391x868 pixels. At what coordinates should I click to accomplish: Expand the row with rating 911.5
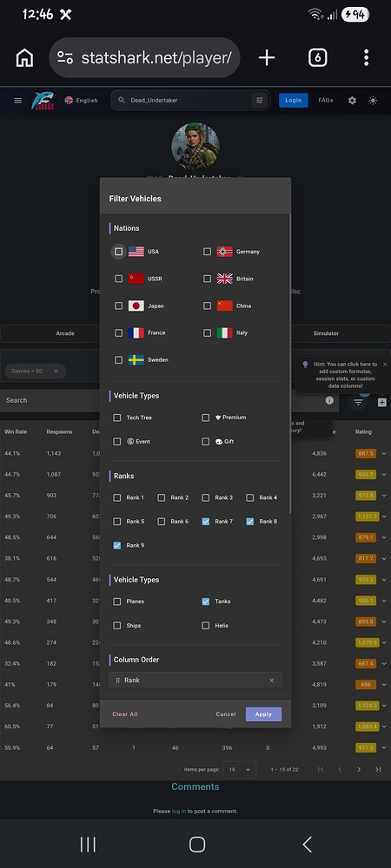tap(384, 748)
